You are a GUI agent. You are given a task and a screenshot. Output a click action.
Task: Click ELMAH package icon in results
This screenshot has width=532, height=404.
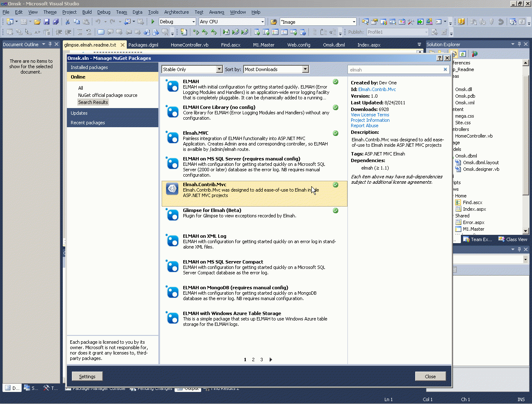pyautogui.click(x=172, y=86)
